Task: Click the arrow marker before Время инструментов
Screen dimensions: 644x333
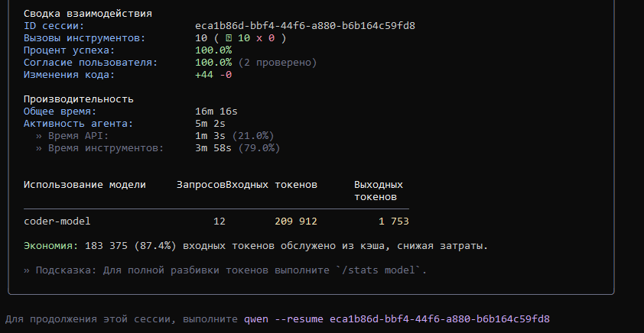Action: [x=38, y=148]
